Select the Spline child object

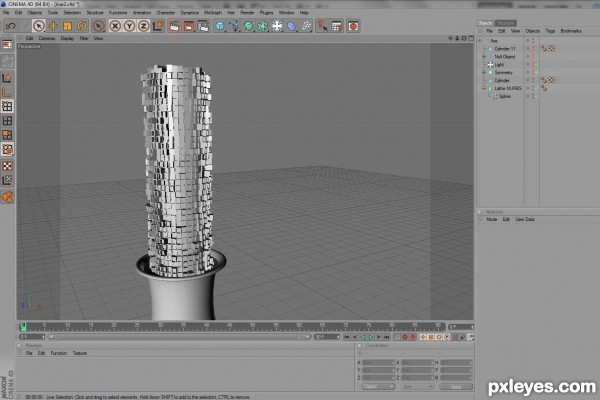505,96
